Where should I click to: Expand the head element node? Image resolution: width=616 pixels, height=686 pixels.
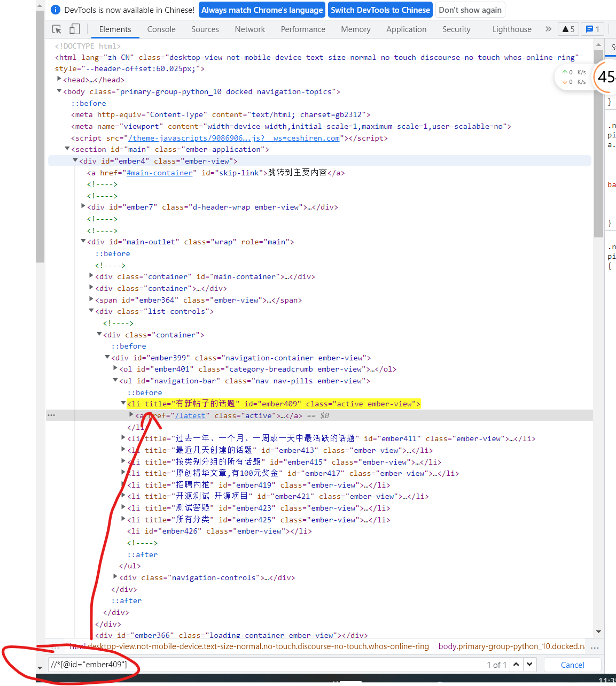[59, 79]
